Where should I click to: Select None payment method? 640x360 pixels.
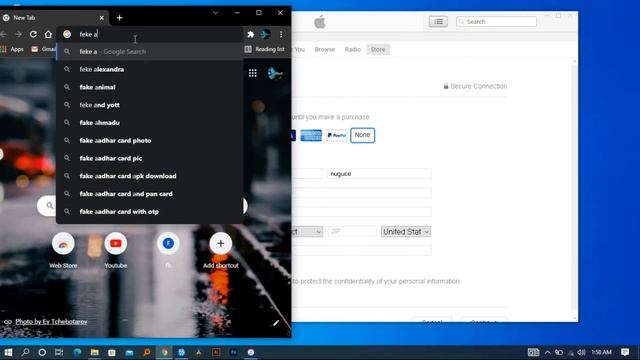tap(362, 135)
